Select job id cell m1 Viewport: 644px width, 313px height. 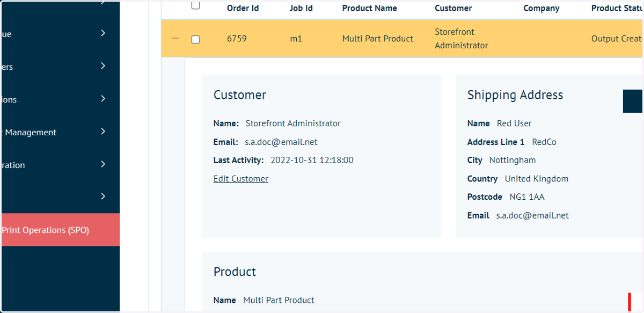pos(296,39)
